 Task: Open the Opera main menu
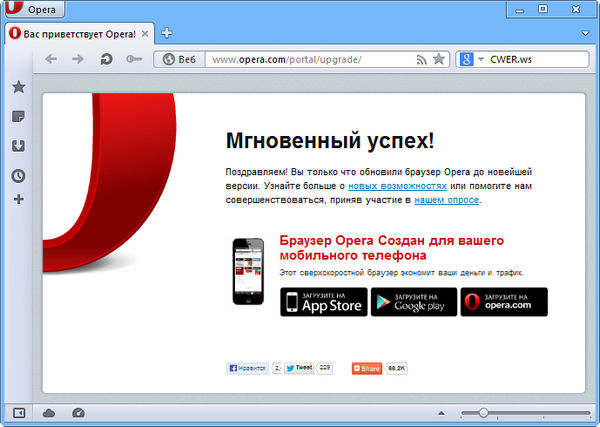(x=35, y=9)
